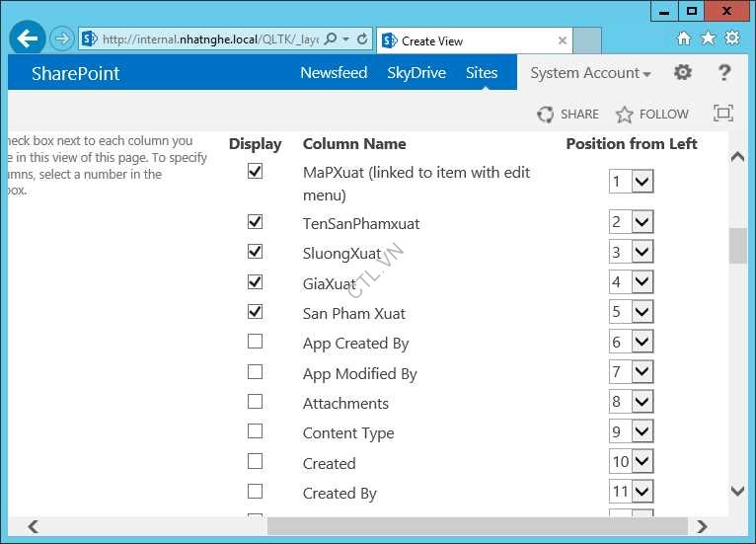Image resolution: width=756 pixels, height=544 pixels.
Task: Open the browser Home icon
Action: coord(684,39)
